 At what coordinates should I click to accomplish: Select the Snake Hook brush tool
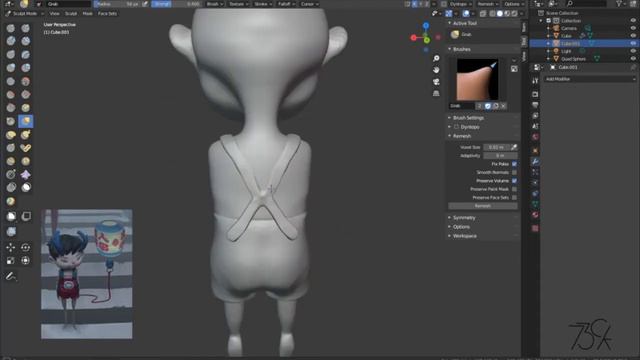(26, 135)
